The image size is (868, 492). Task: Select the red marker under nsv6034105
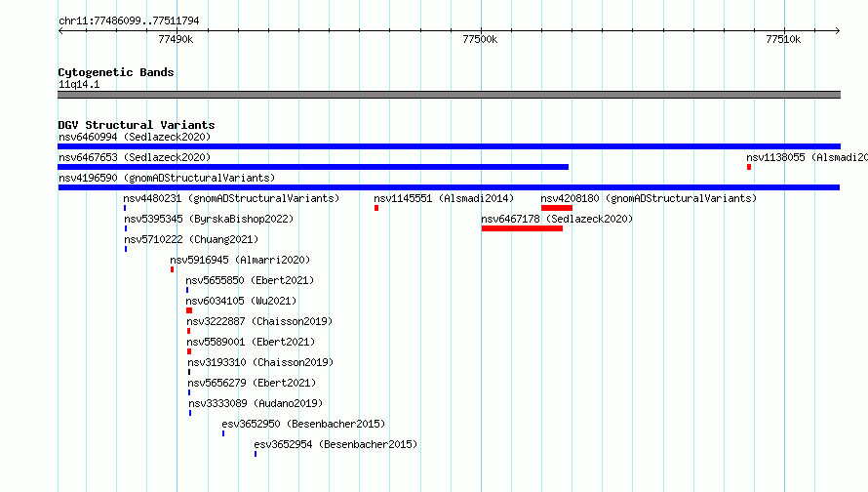pyautogui.click(x=189, y=310)
